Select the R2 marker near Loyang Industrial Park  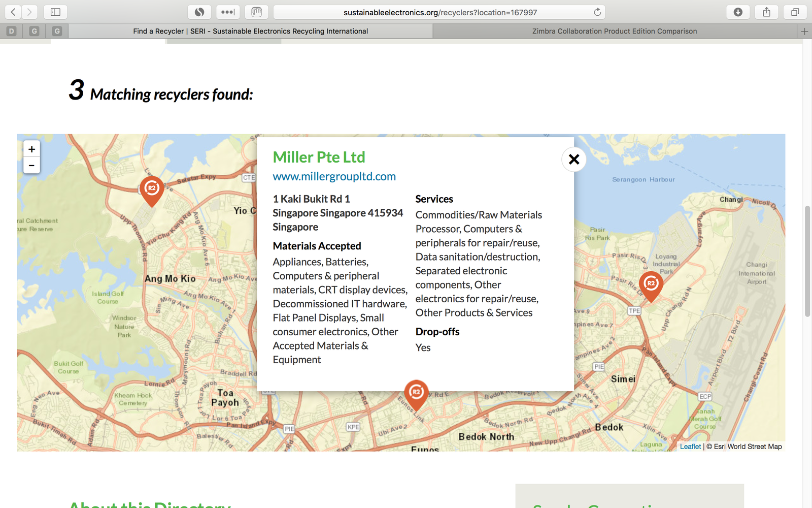tap(651, 284)
